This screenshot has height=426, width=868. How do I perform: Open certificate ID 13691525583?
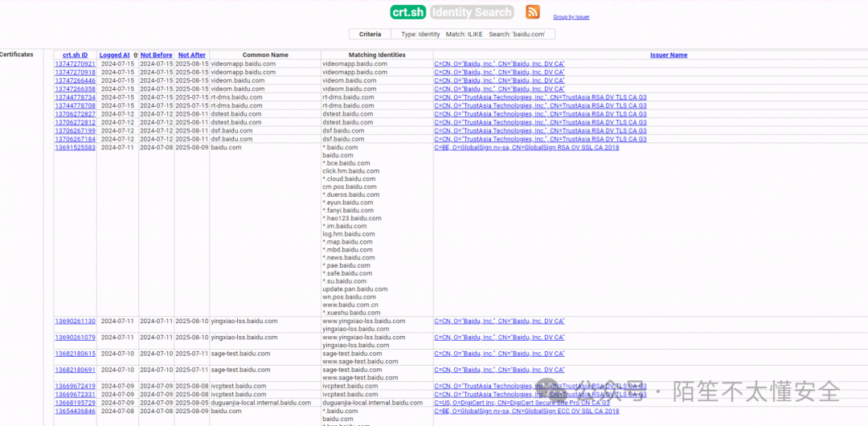coord(76,147)
